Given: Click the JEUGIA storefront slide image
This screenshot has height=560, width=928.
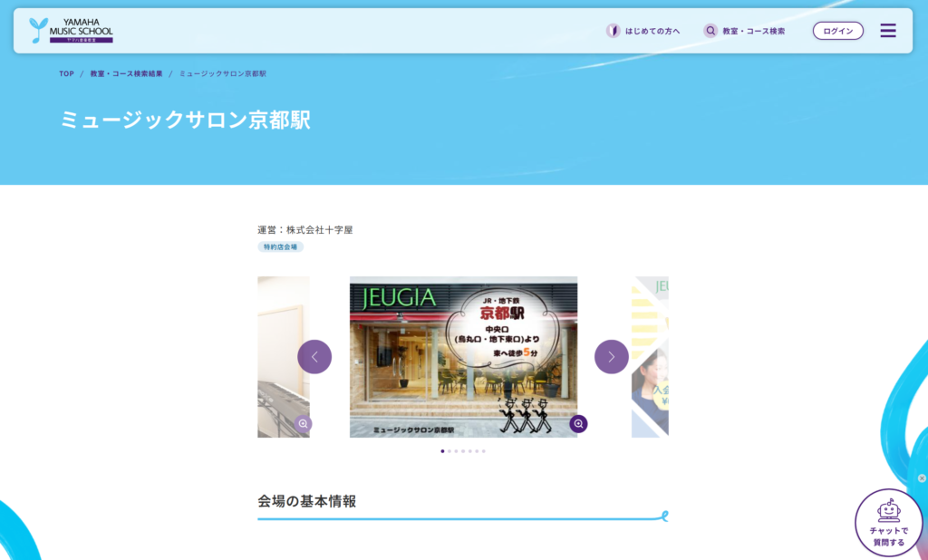Looking at the screenshot, I should click(x=463, y=357).
